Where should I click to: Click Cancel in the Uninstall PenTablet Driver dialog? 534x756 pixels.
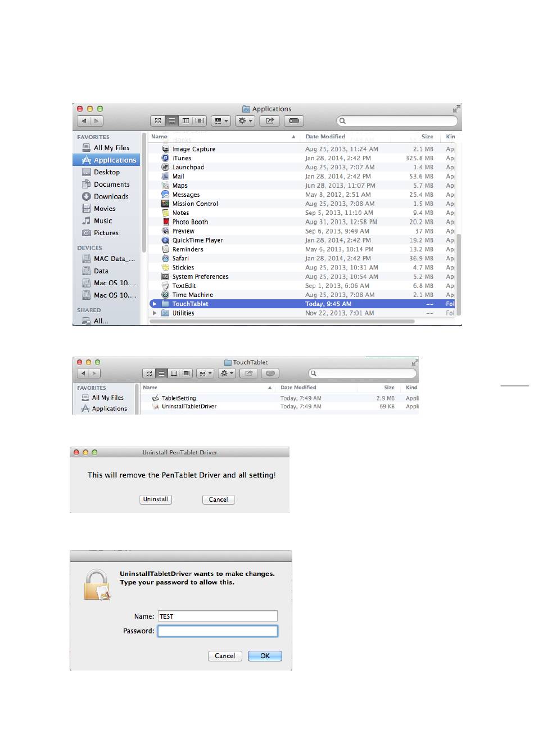point(218,499)
